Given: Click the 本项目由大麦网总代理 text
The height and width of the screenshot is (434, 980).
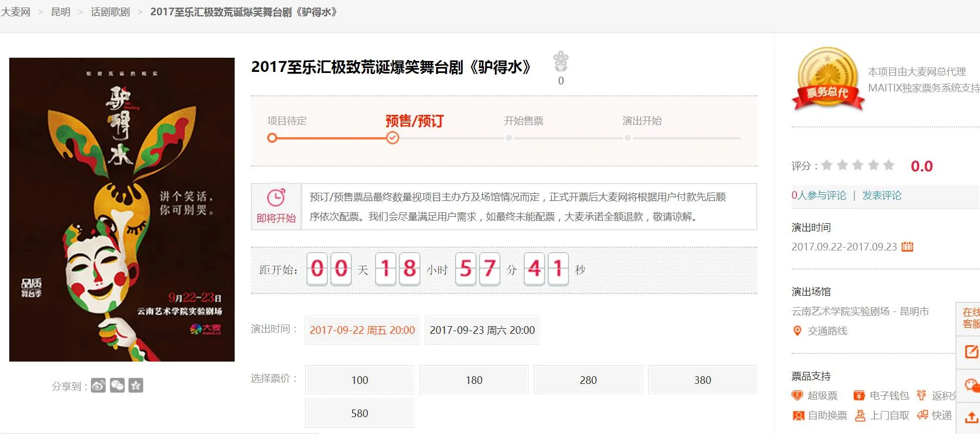Looking at the screenshot, I should (917, 71).
